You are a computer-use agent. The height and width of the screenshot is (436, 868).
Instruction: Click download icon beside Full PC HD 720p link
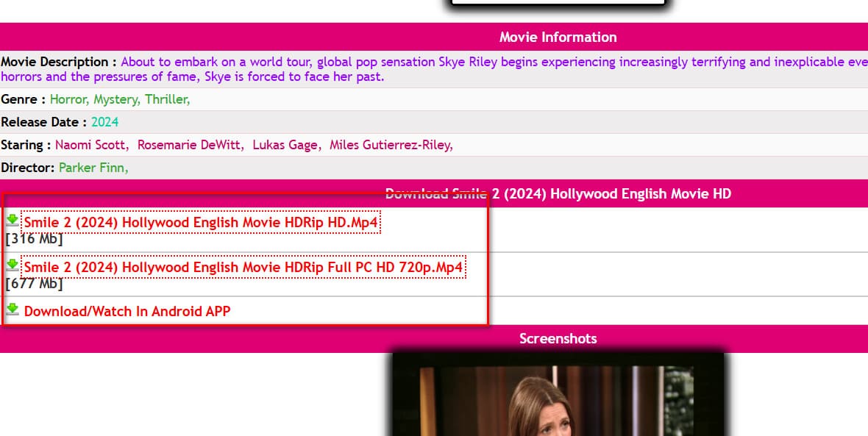(13, 265)
